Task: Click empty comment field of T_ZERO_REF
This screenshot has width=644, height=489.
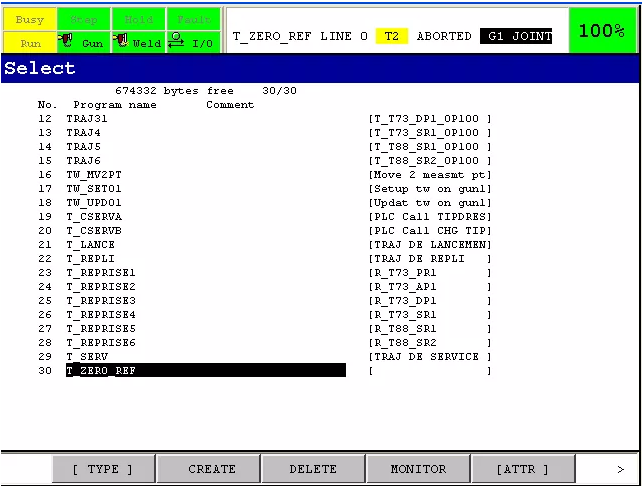Action: click(430, 370)
